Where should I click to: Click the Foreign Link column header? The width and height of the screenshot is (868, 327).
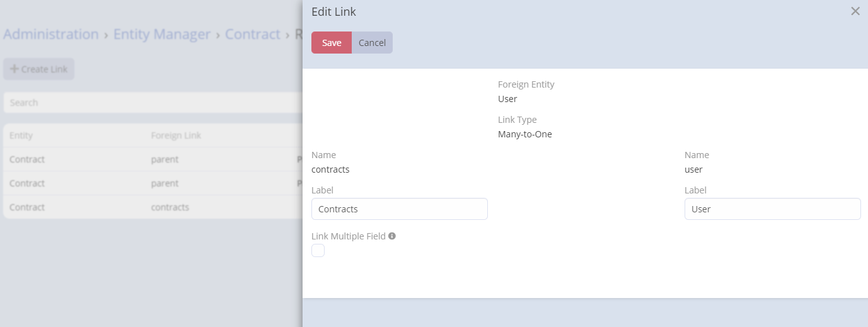click(x=176, y=135)
